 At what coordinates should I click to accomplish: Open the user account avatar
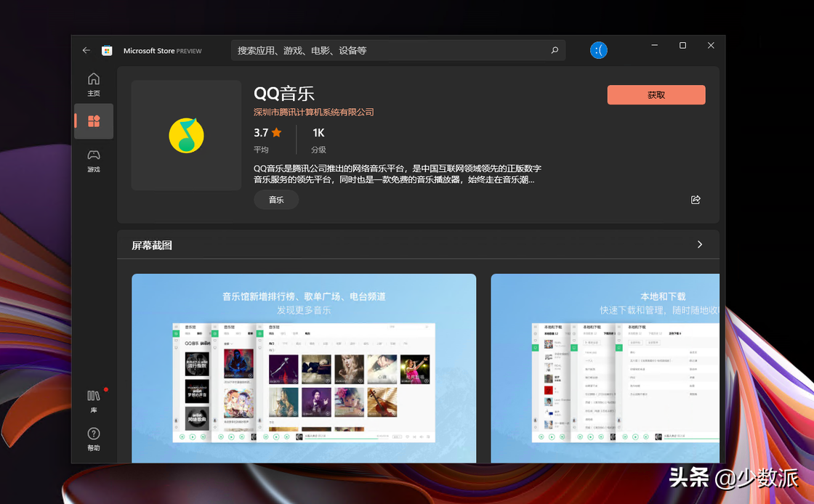[599, 50]
